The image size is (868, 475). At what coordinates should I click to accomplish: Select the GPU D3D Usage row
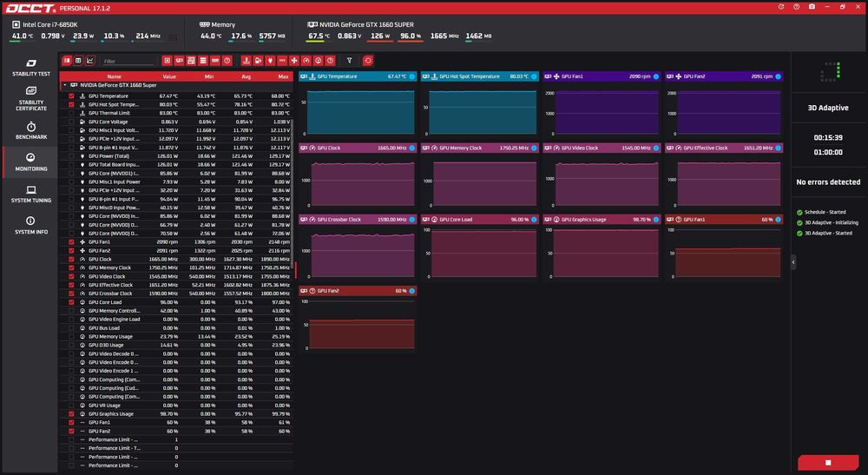point(176,345)
